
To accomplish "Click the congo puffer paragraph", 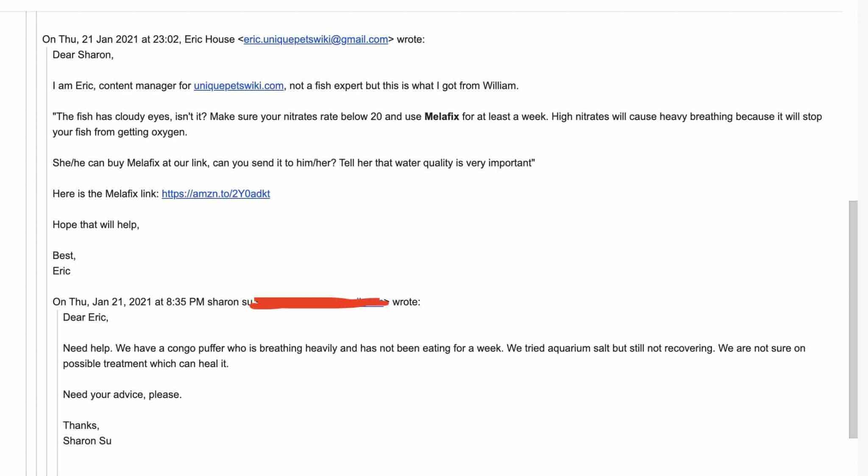I will pyautogui.click(x=434, y=356).
